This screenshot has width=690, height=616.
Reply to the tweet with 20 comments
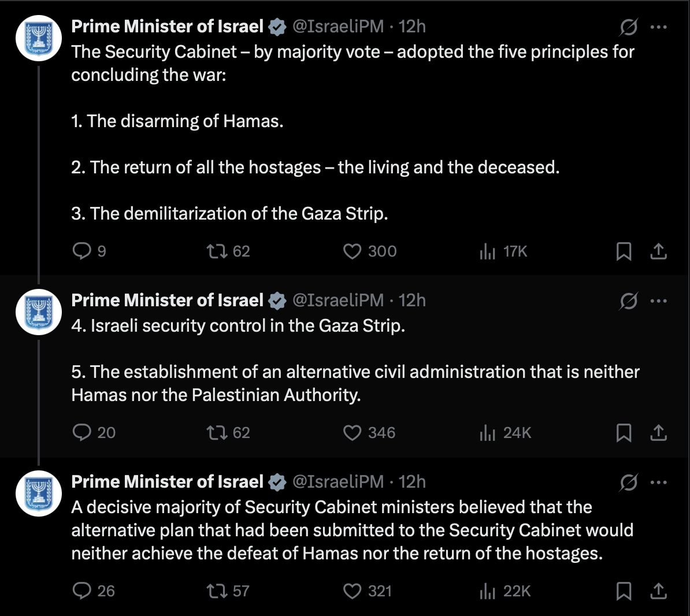[94, 432]
